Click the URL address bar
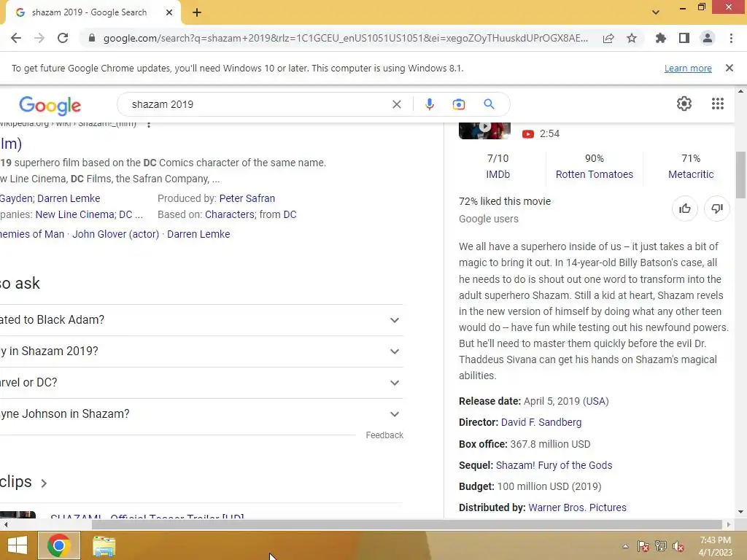747x560 pixels. [345, 38]
